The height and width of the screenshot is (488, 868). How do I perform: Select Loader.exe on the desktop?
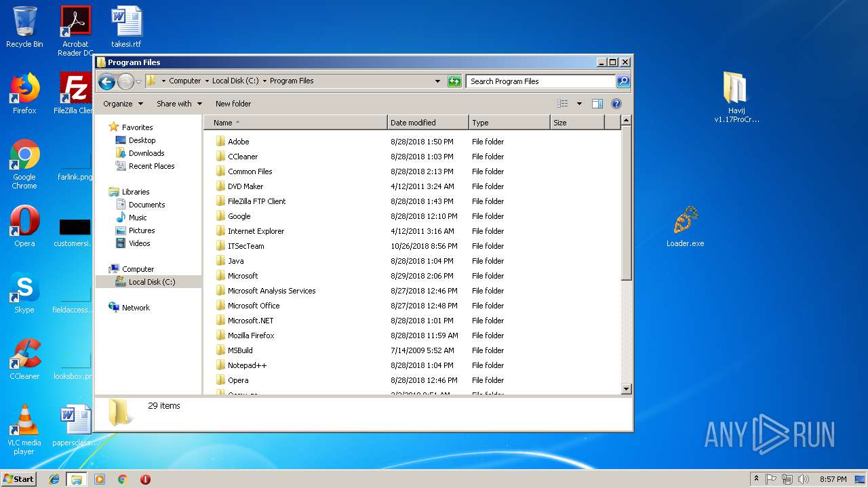685,227
